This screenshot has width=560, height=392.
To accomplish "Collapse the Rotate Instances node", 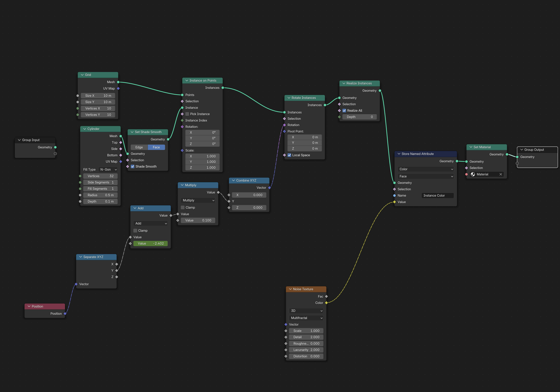I will pyautogui.click(x=289, y=98).
